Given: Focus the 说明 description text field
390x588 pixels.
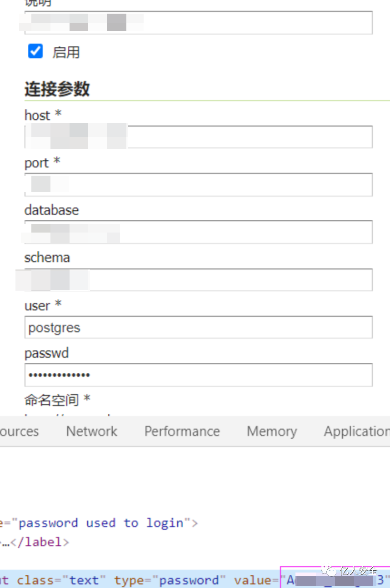Looking at the screenshot, I should [199, 23].
